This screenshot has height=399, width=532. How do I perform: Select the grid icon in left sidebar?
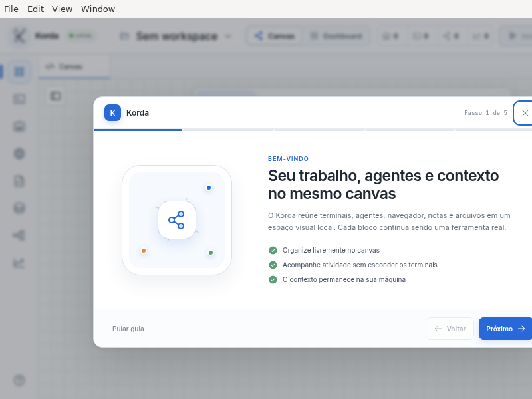[19, 72]
